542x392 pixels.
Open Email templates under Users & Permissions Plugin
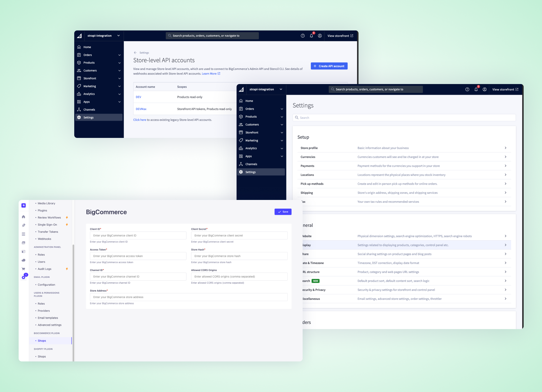pyautogui.click(x=47, y=318)
